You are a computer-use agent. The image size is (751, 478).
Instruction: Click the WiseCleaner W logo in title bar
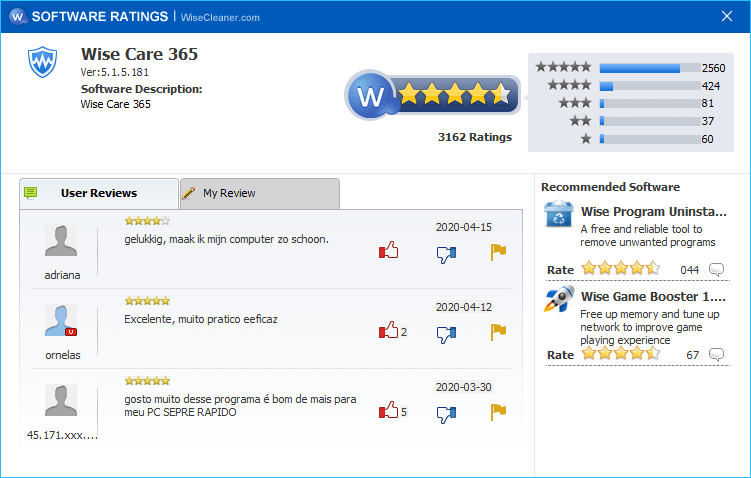pyautogui.click(x=18, y=17)
